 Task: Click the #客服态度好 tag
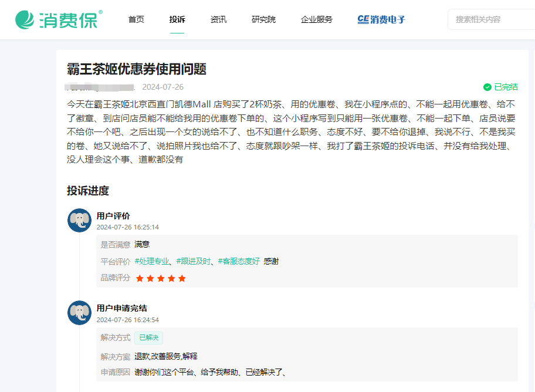tap(239, 262)
